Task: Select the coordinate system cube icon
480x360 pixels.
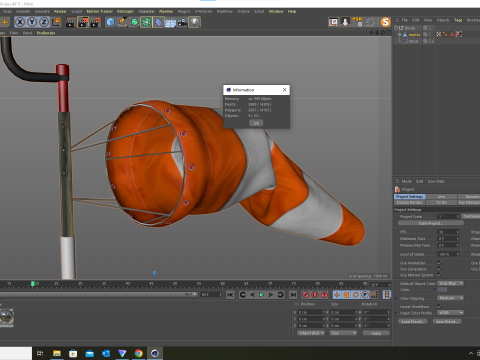Action: click(x=56, y=22)
